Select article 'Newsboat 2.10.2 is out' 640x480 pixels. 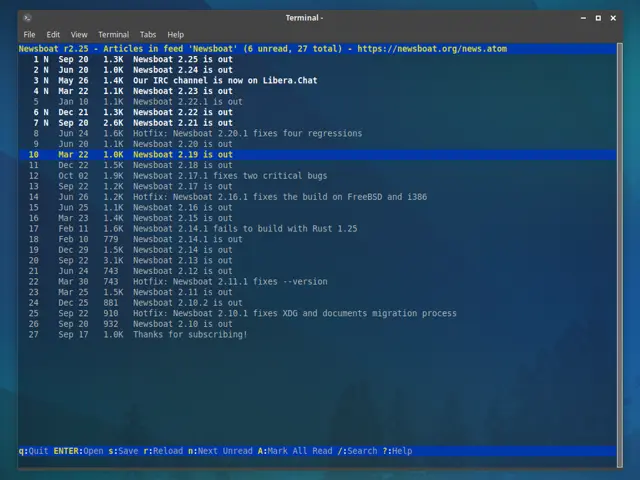[x=188, y=303]
